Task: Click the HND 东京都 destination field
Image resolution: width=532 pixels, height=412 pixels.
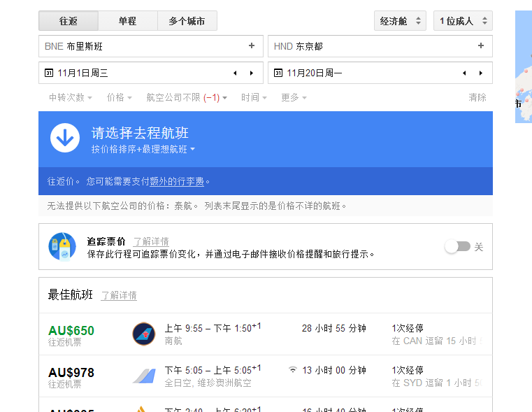Action: pyautogui.click(x=380, y=46)
